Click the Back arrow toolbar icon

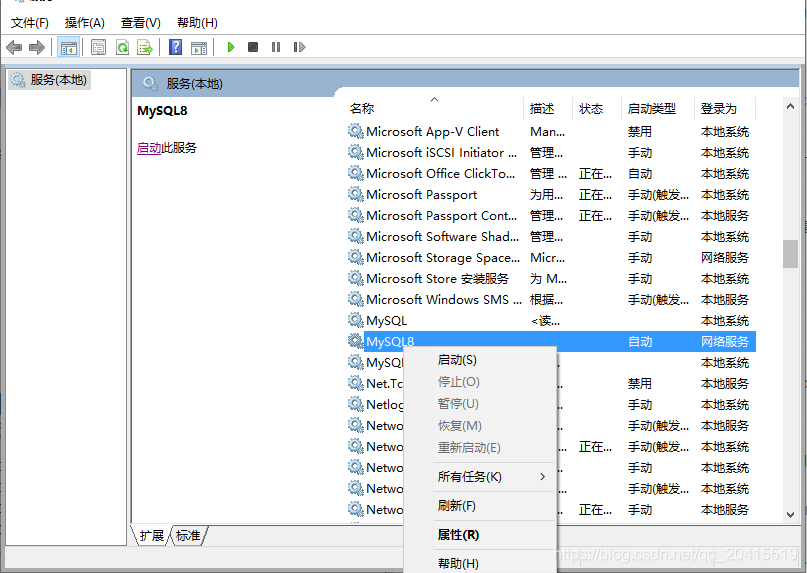(14, 47)
